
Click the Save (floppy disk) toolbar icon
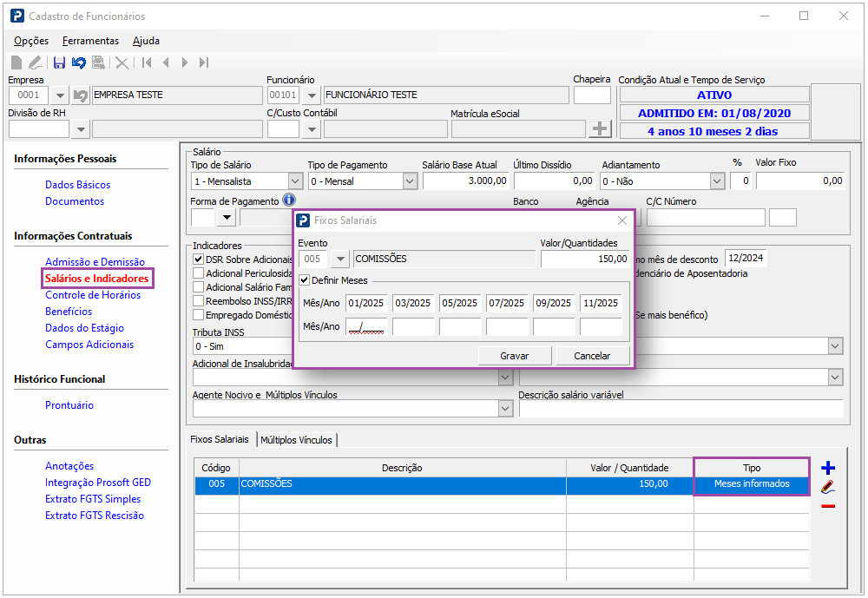click(59, 62)
